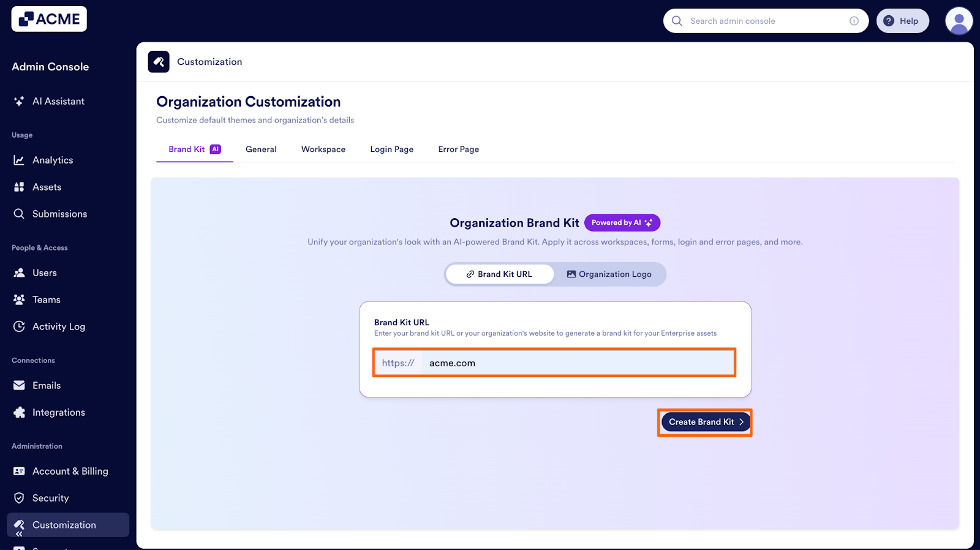View the Activity Log

(68, 326)
